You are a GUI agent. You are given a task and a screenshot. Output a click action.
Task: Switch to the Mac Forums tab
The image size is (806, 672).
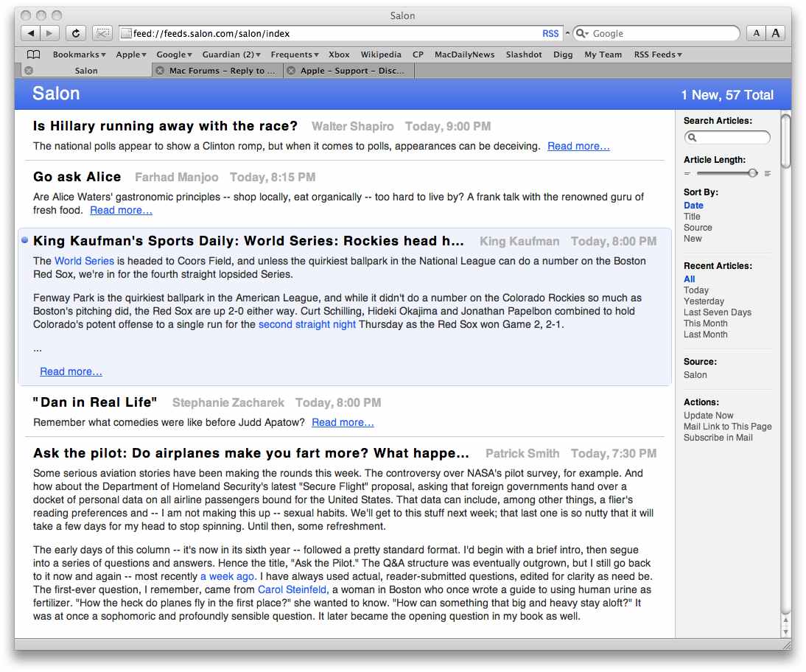tap(222, 71)
